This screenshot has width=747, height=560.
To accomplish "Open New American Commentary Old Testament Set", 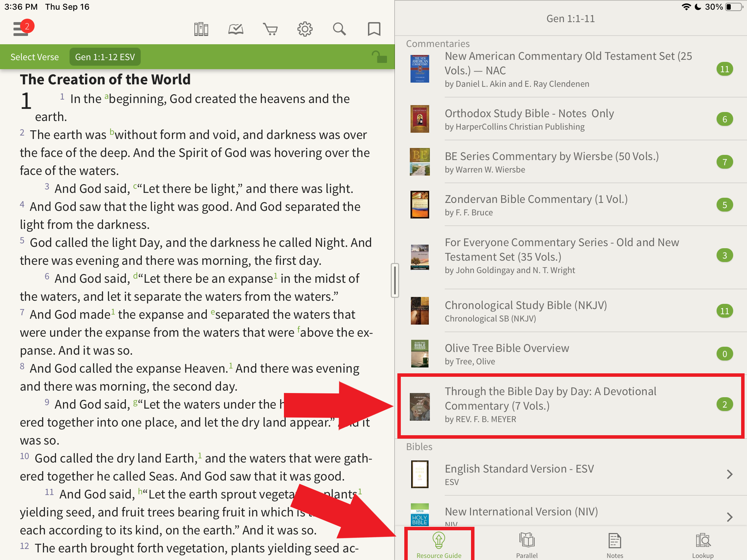I will pyautogui.click(x=571, y=69).
